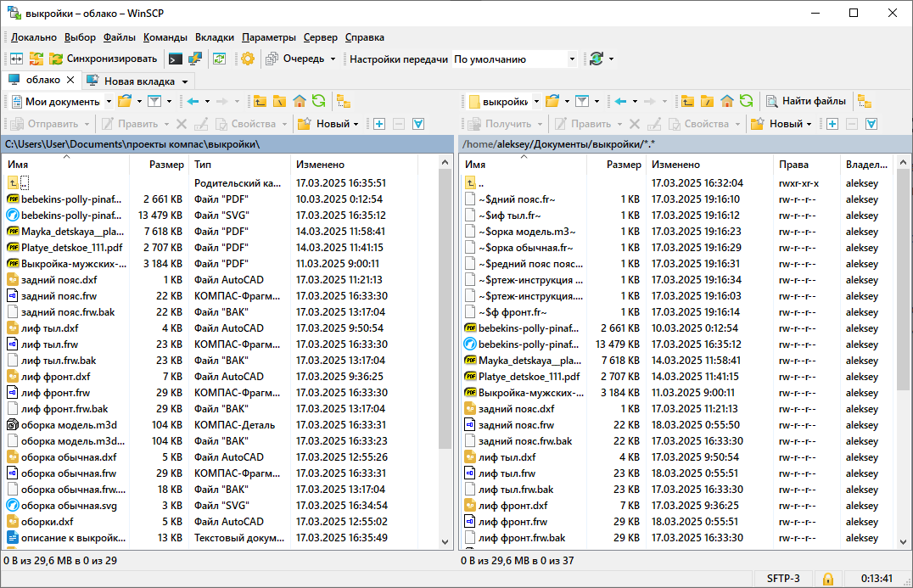Image resolution: width=913 pixels, height=588 pixels.
Task: Close the облако tab
Action: coord(70,80)
